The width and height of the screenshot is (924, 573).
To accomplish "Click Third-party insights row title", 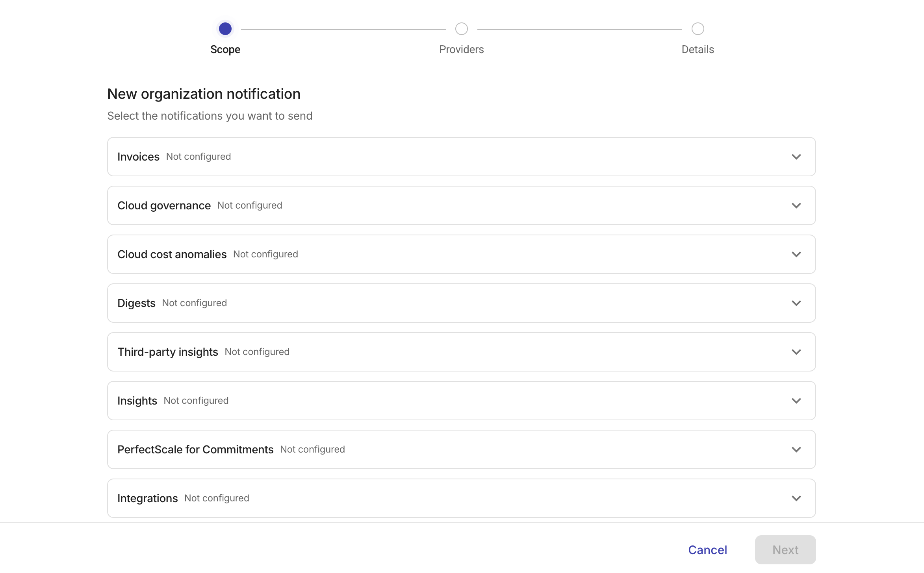I will 168,352.
